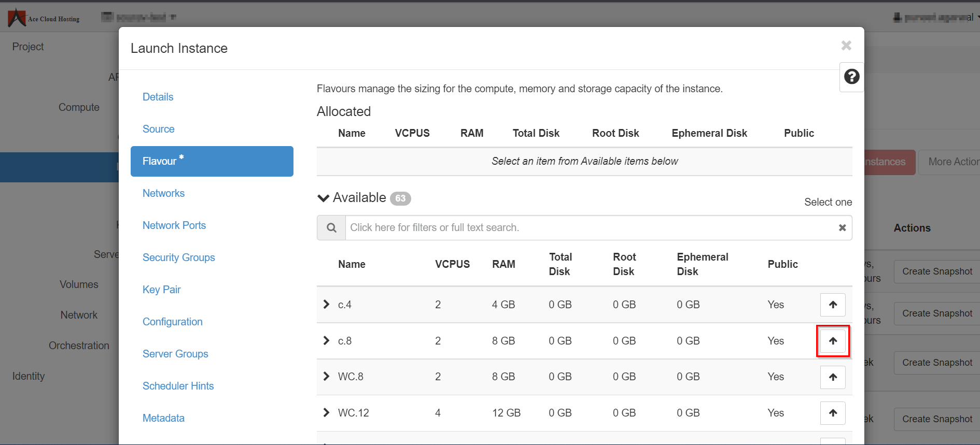Select the Source step
980x445 pixels.
(158, 129)
